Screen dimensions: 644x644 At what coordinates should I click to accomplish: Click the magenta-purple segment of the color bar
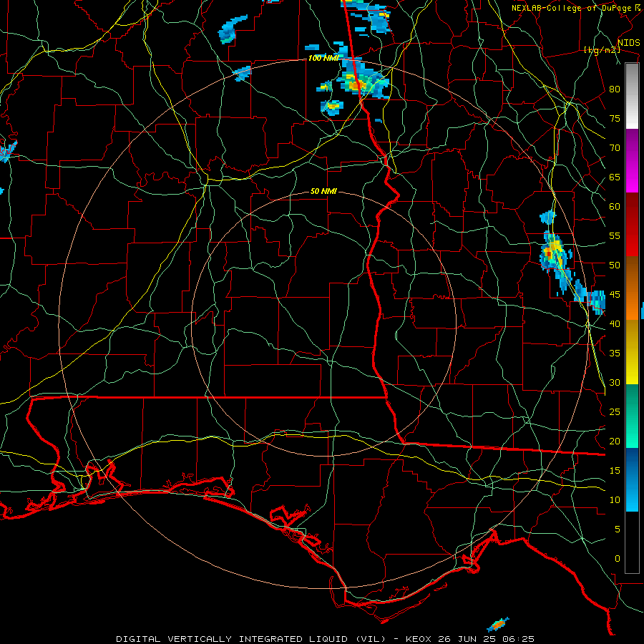click(x=632, y=161)
